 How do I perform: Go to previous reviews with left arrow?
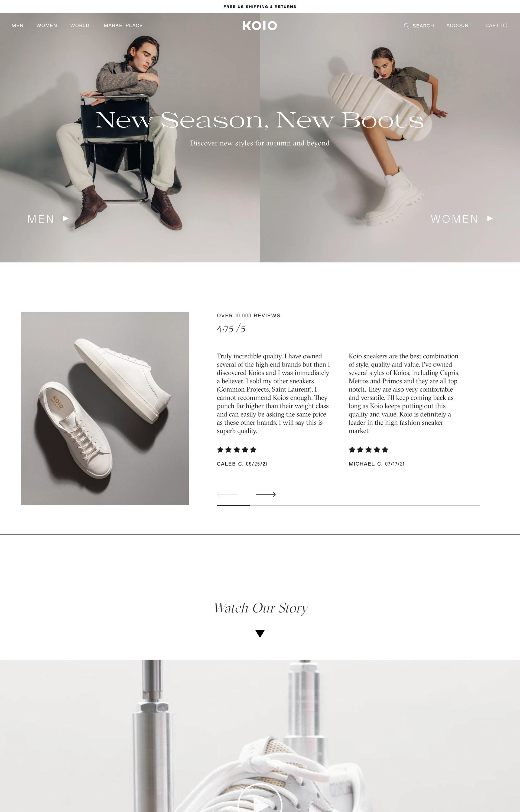(x=227, y=495)
